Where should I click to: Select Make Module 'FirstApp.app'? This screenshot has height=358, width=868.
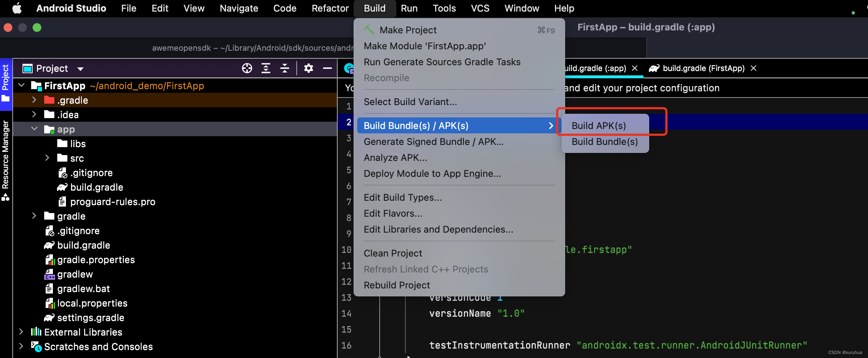point(459,46)
